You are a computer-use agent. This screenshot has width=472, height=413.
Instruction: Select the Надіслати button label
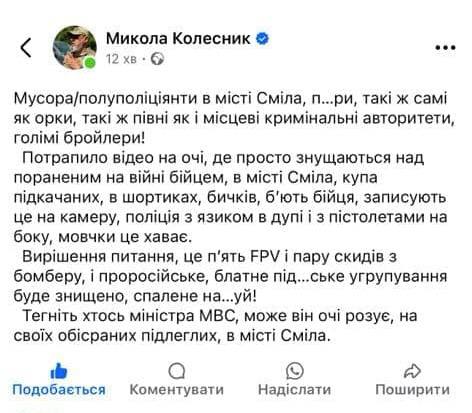(295, 389)
